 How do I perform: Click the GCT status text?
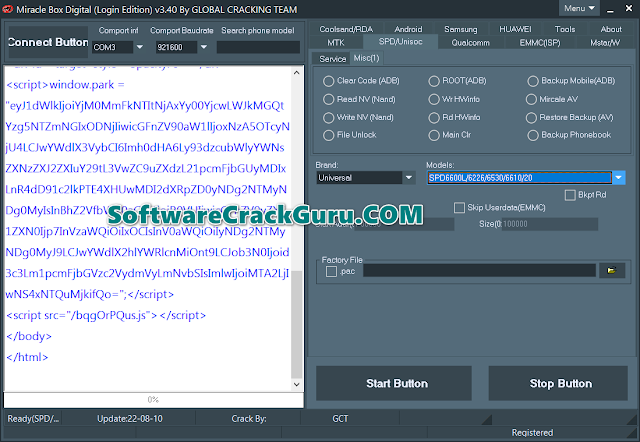340,419
